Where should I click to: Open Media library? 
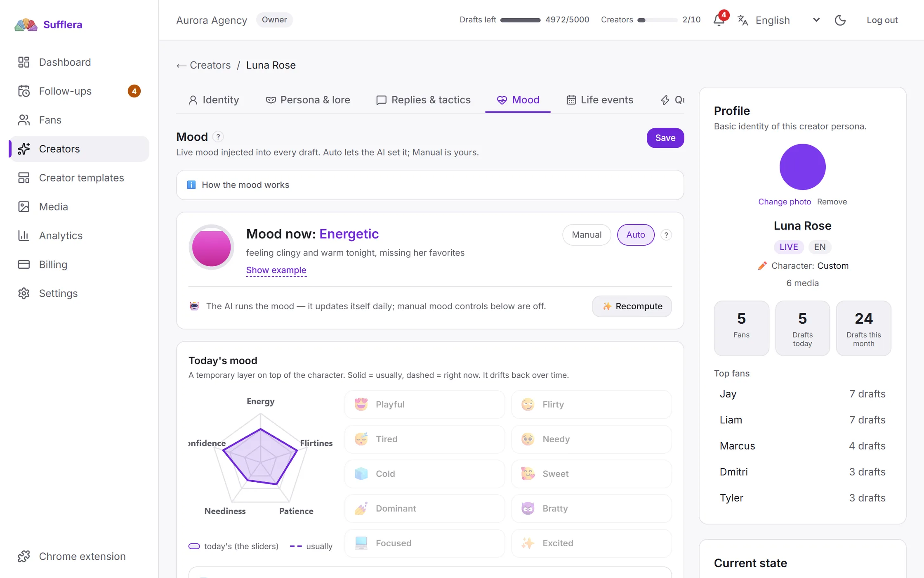[x=79, y=206]
